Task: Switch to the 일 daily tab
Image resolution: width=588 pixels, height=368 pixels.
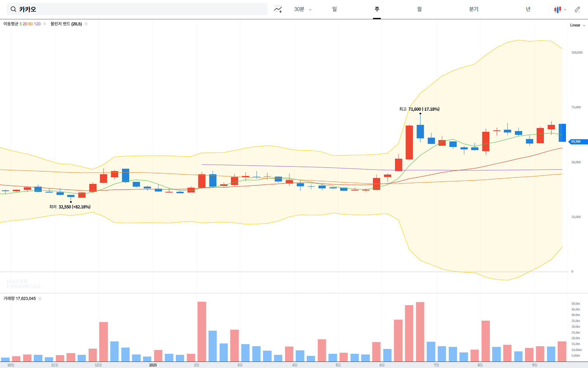Action: (x=334, y=9)
